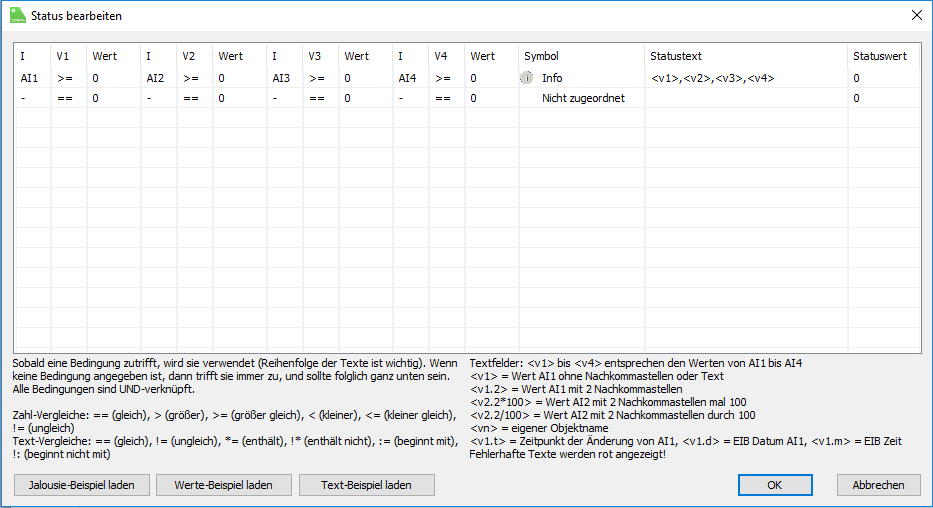This screenshot has height=508, width=933.
Task: Confirm with the OK button
Action: click(775, 485)
